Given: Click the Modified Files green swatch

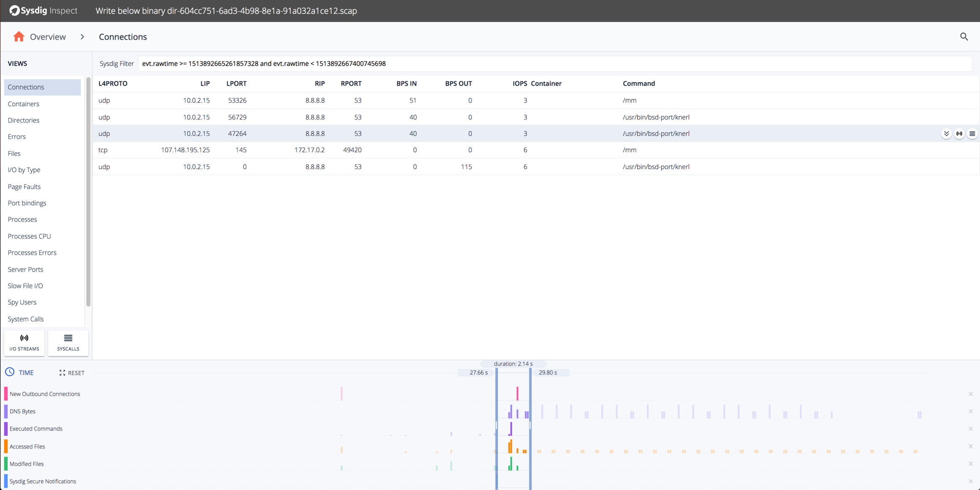Looking at the screenshot, I should [x=6, y=463].
